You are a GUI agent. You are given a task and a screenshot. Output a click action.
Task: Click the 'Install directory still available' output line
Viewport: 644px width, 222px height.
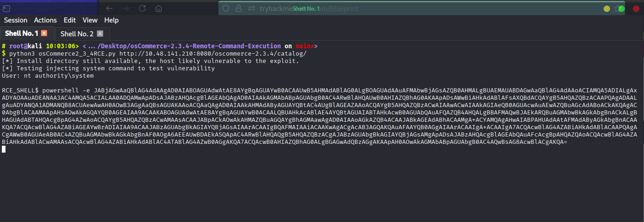point(151,61)
